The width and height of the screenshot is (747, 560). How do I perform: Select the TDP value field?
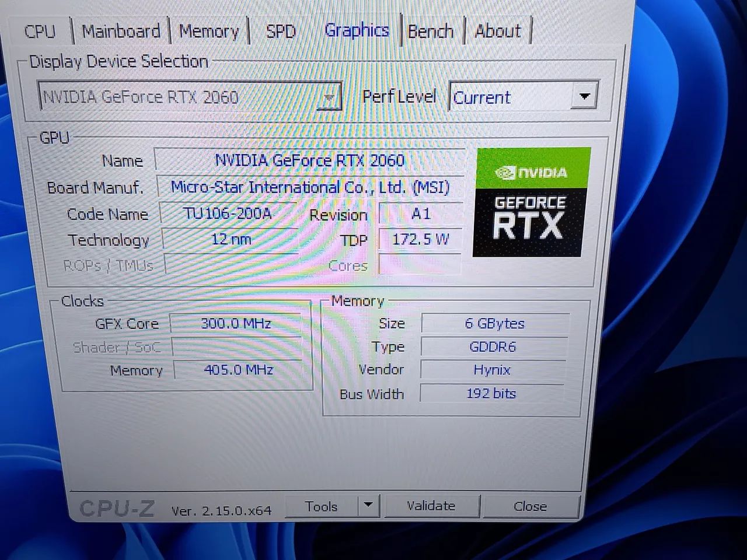click(x=419, y=239)
